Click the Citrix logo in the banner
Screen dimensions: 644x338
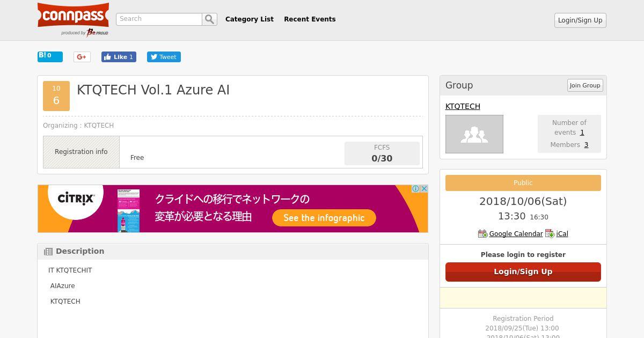point(76,199)
